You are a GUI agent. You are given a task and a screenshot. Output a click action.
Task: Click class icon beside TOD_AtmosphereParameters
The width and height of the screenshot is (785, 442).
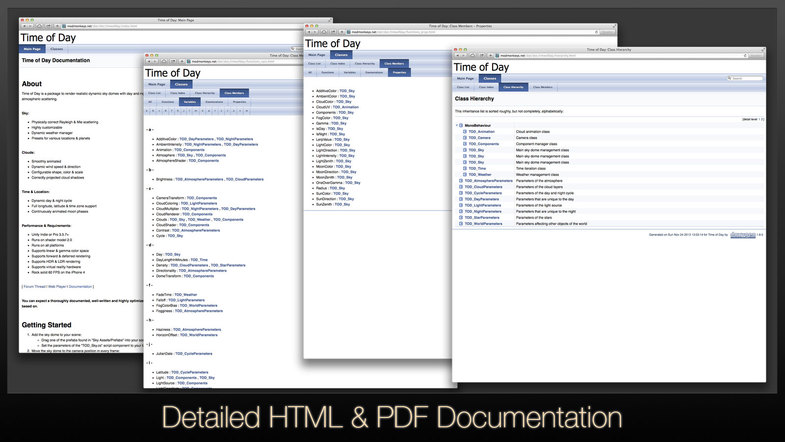(461, 181)
